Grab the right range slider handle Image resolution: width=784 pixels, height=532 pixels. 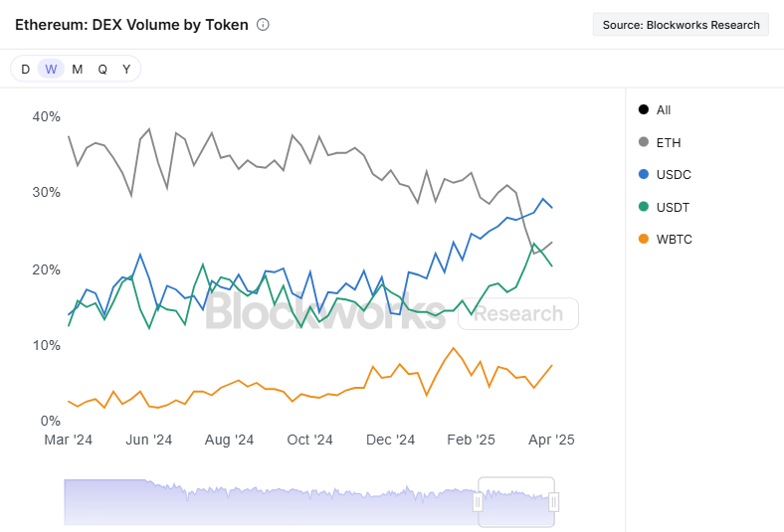coord(554,502)
